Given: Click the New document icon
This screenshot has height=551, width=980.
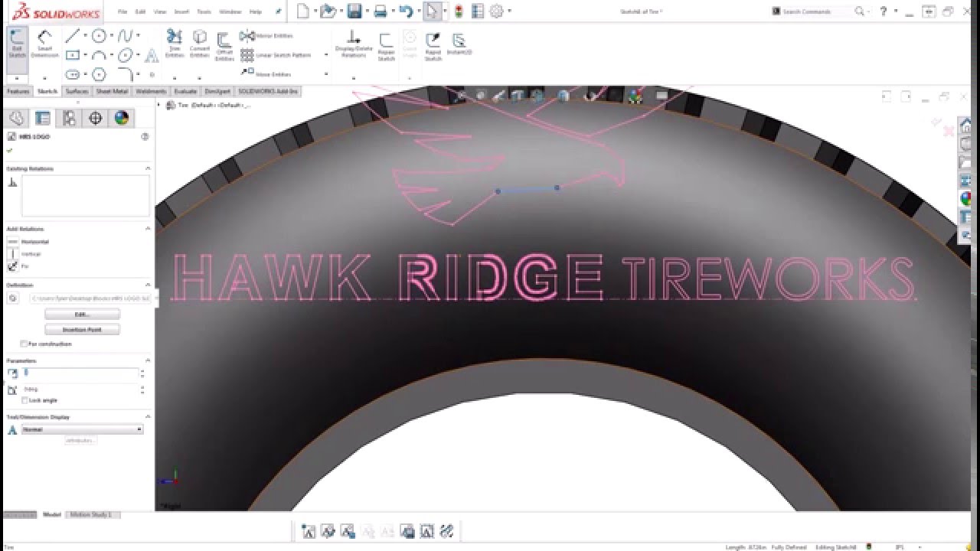Looking at the screenshot, I should point(303,11).
